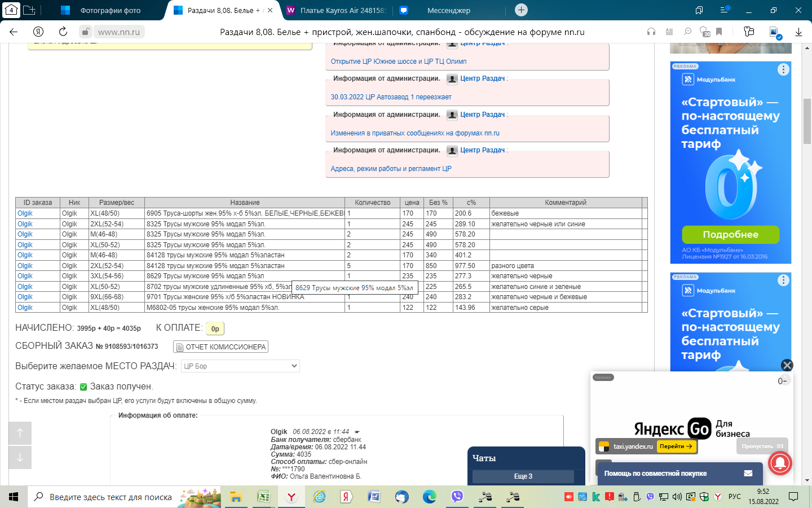
Task: Click the www.nn.ru address field
Action: [x=119, y=32]
